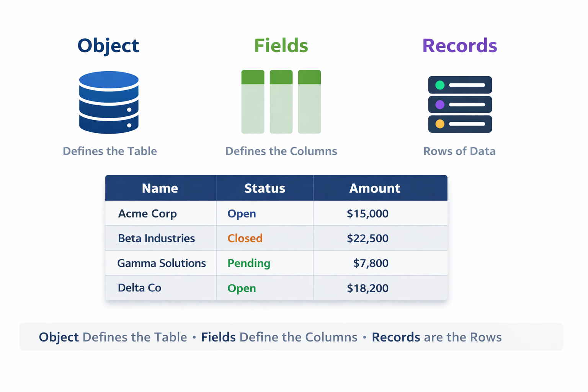Screen dimensions: 588x392
Task: Click the Name column header
Action: (x=160, y=188)
